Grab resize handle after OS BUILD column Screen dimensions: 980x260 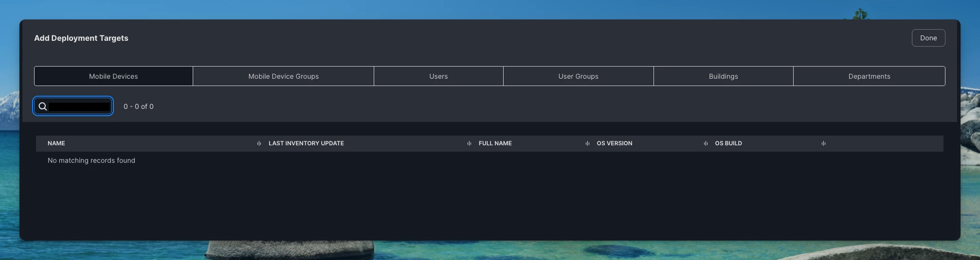tap(823, 143)
